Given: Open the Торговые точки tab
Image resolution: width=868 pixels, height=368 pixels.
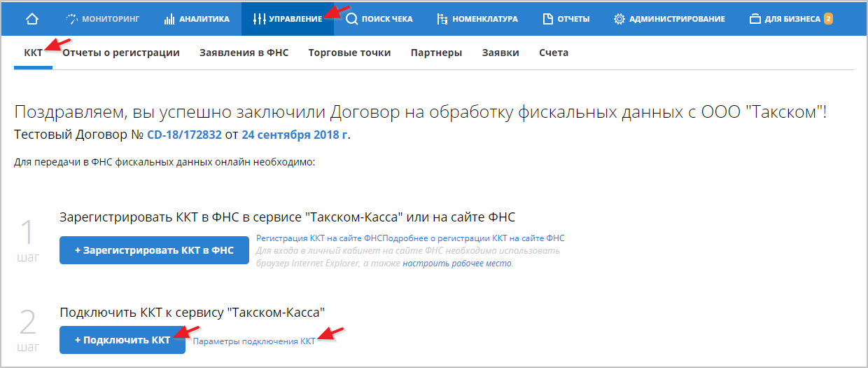Looking at the screenshot, I should [x=349, y=53].
